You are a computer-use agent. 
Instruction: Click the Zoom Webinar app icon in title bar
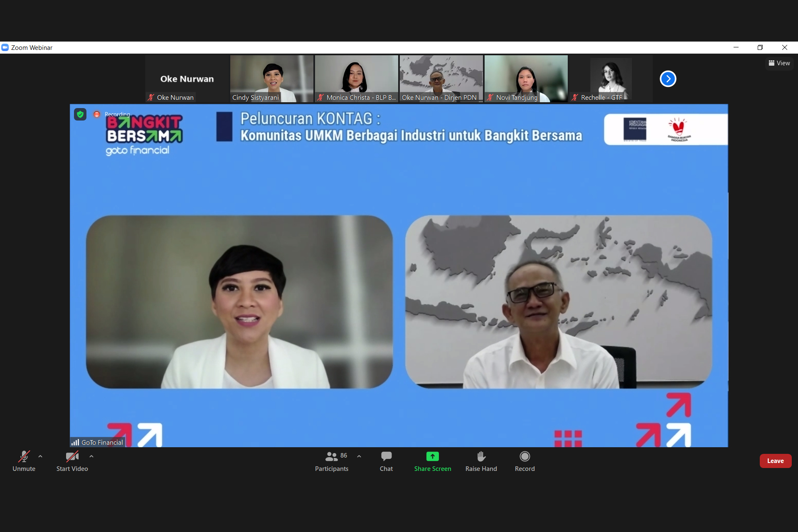click(5, 47)
